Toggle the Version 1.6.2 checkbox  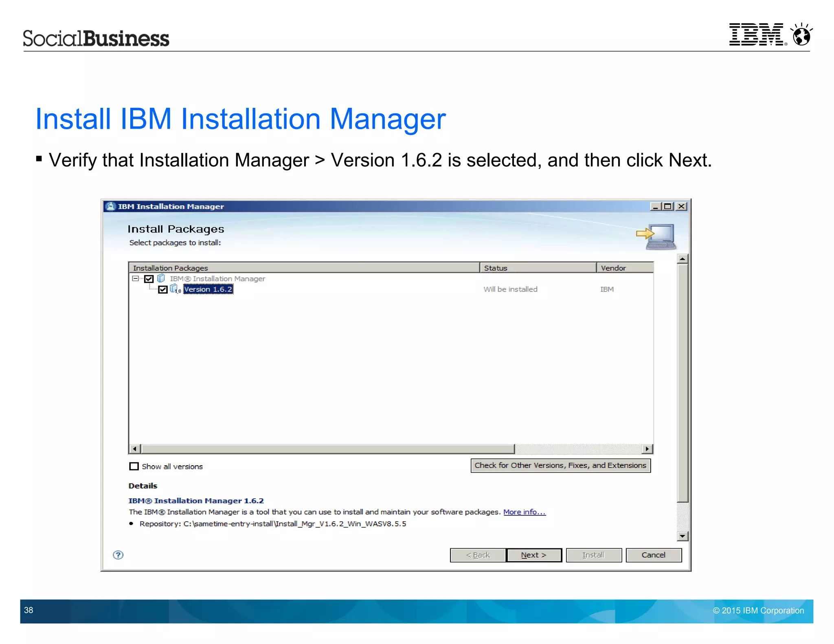coord(163,289)
